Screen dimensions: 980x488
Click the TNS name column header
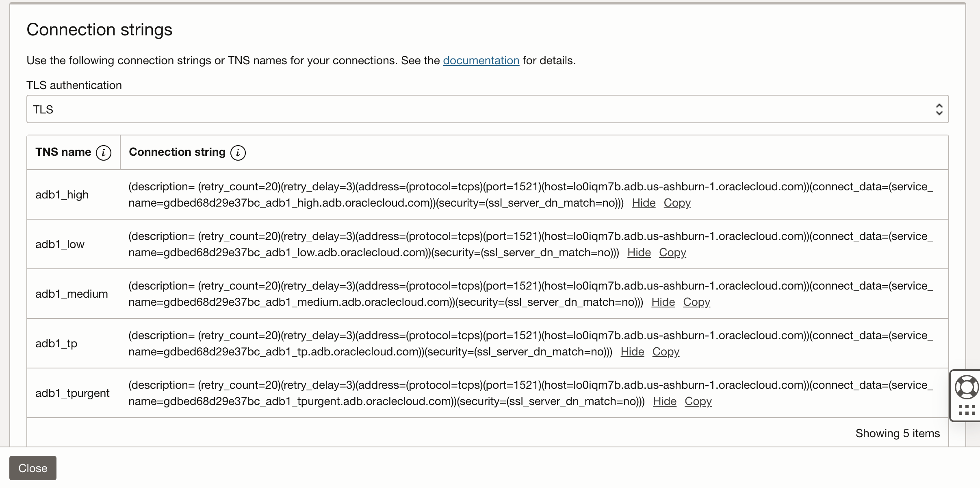tap(63, 152)
